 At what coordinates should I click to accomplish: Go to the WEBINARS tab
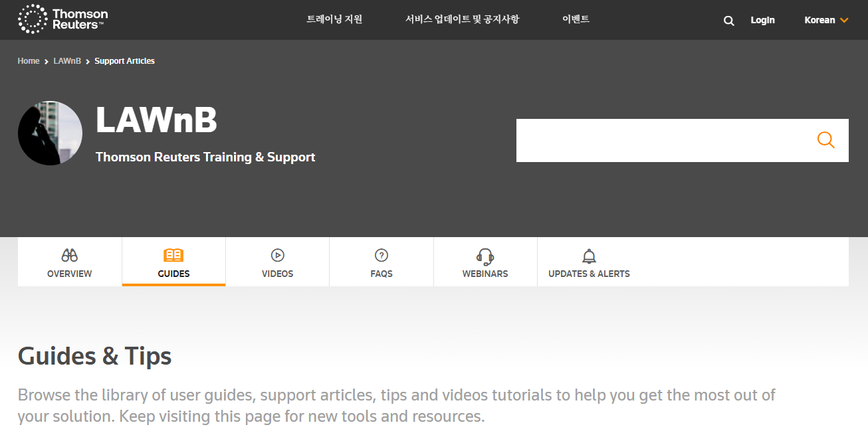(x=485, y=262)
